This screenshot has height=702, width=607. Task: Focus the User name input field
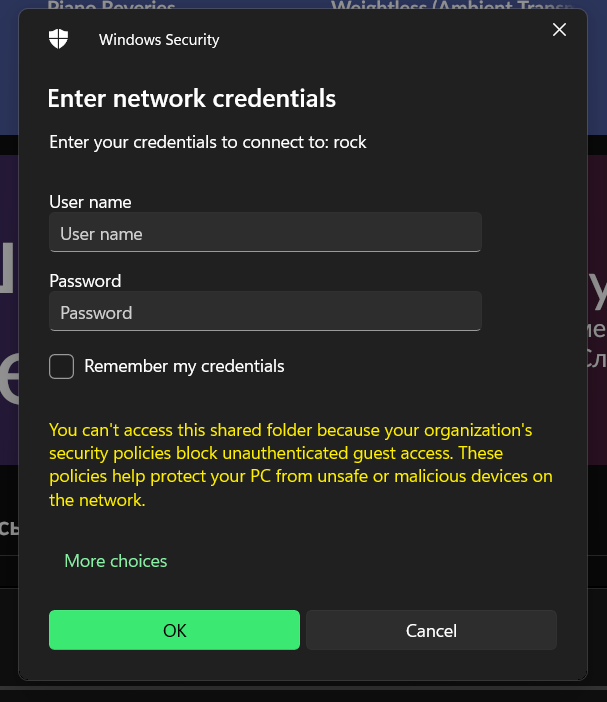point(265,232)
